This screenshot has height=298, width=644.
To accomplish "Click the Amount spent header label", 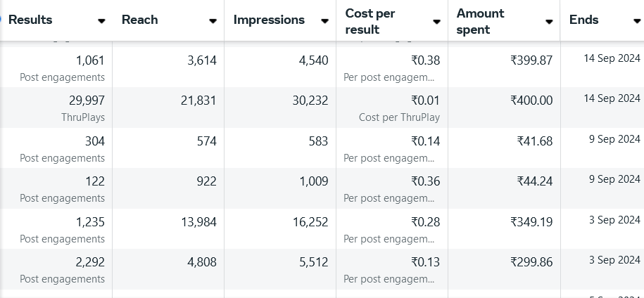I will click(x=481, y=21).
